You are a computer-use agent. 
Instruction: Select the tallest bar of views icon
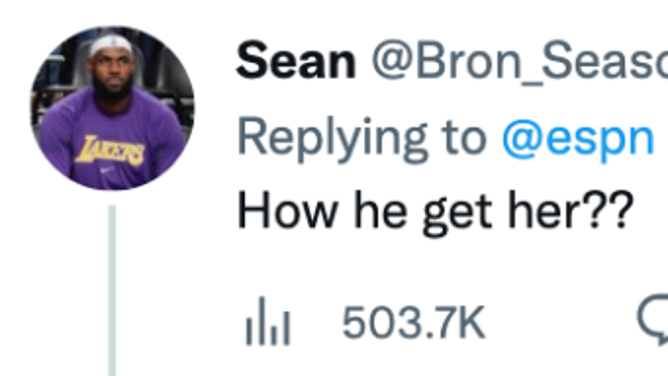click(x=262, y=321)
